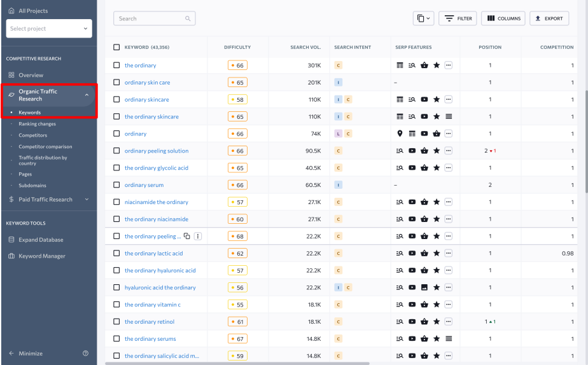Sort by SEARCH VOL. column header
This screenshot has width=588, height=365.
point(305,47)
